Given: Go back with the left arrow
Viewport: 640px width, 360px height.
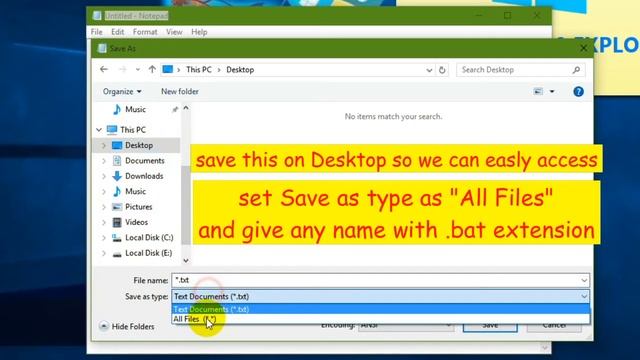Looking at the screenshot, I should (104, 69).
